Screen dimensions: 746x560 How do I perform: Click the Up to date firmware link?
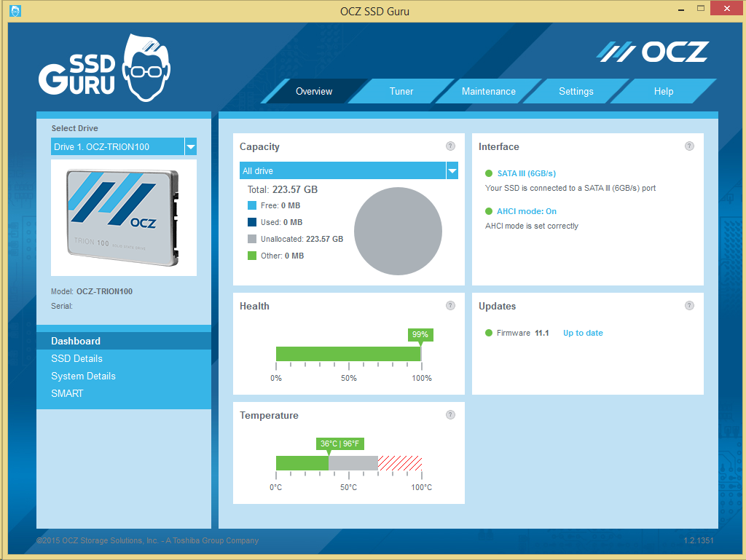(x=583, y=333)
